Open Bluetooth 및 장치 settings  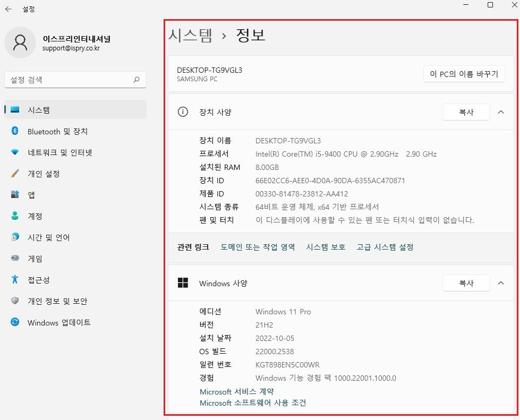point(75,131)
